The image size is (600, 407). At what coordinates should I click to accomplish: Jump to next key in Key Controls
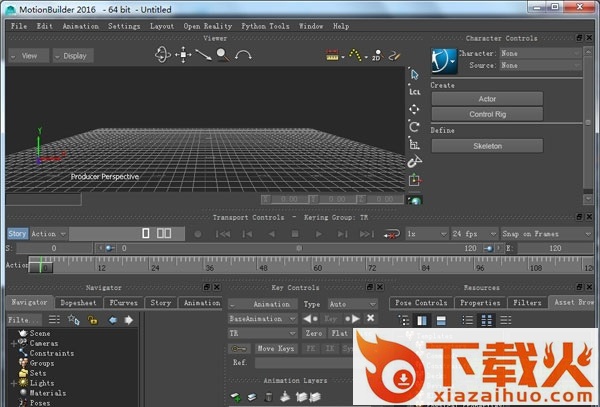(x=352, y=318)
